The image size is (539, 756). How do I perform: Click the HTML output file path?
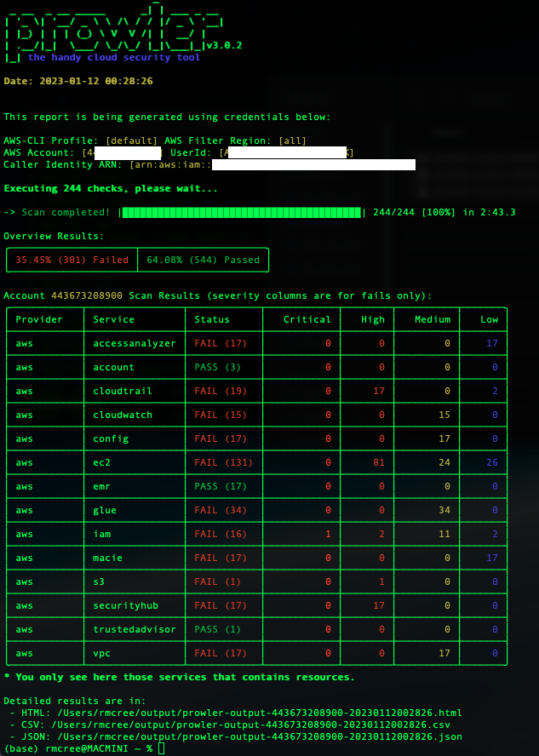260,713
